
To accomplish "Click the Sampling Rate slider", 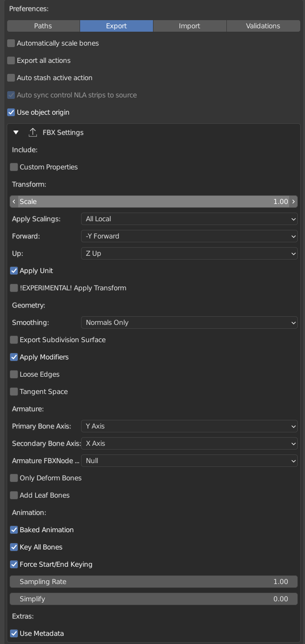I will coord(153,582).
